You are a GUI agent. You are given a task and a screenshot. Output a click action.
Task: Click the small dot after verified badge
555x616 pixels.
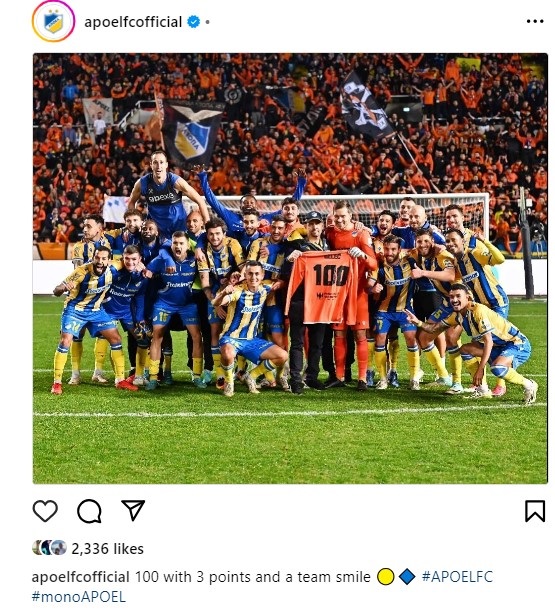click(207, 22)
